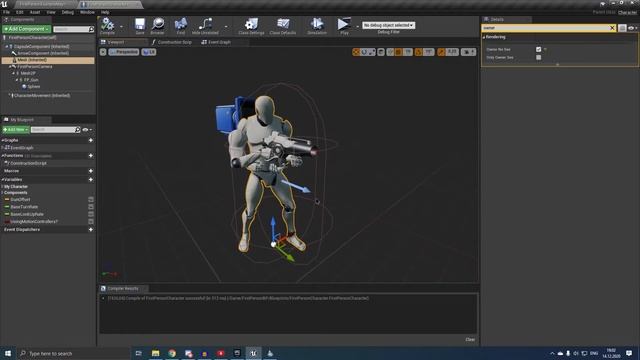Collapse the FirstPersonCamera tree arrow
This screenshot has width=640, height=360.
pos(10,67)
